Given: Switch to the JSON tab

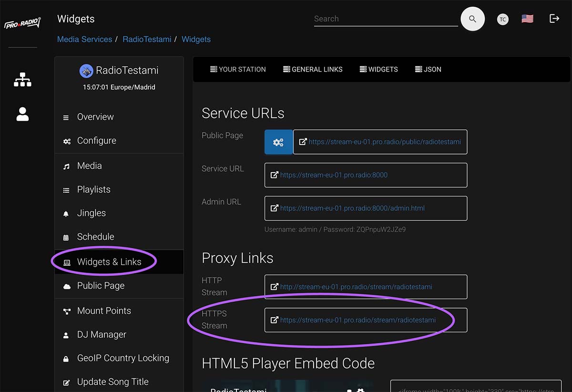Looking at the screenshot, I should pyautogui.click(x=428, y=69).
